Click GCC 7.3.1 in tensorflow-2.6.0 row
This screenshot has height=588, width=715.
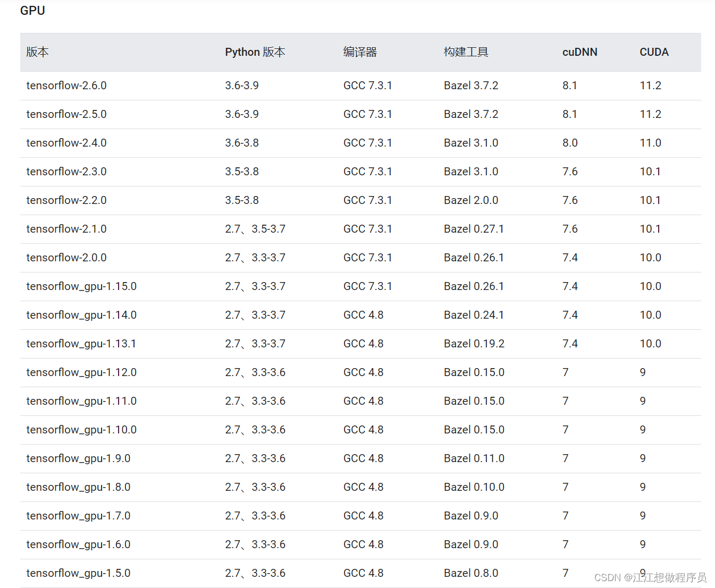tap(368, 86)
